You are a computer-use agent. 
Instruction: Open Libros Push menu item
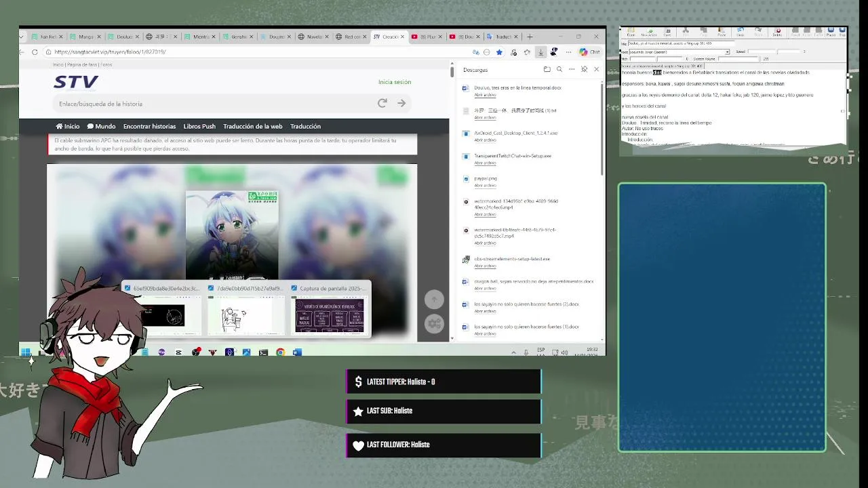click(199, 126)
